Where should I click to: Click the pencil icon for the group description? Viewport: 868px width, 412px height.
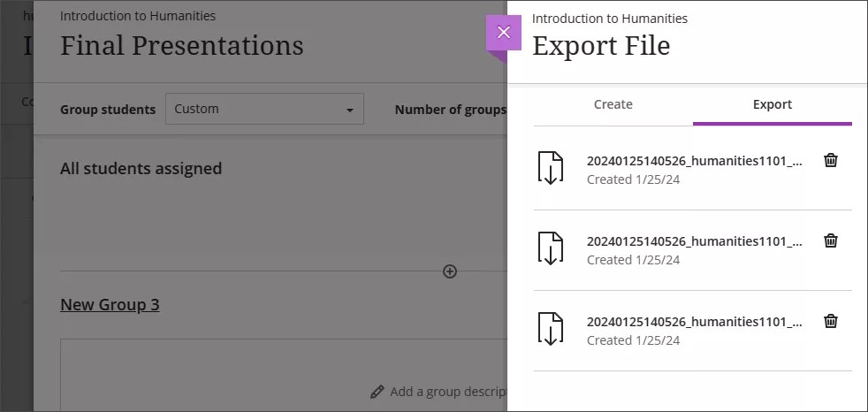[x=377, y=392]
